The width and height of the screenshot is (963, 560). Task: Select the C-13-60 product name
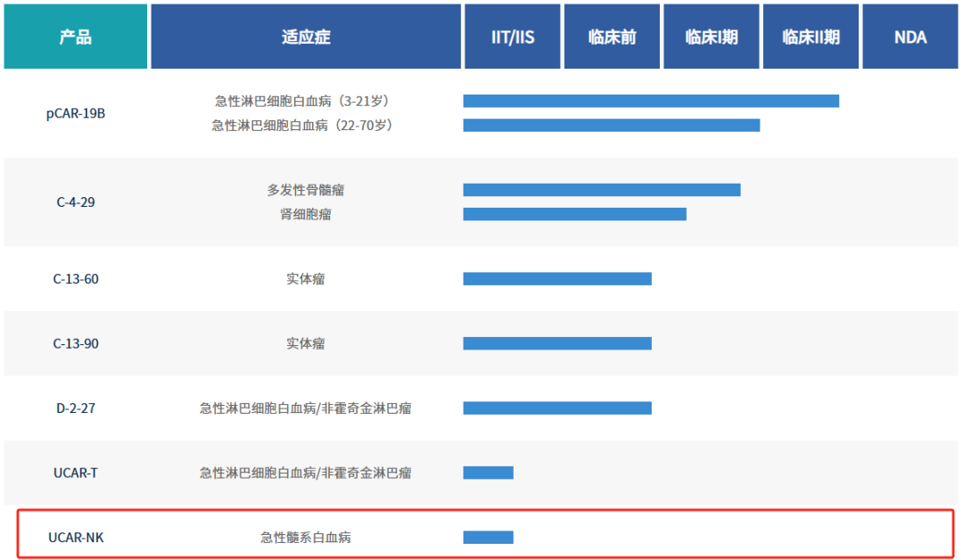click(x=76, y=279)
